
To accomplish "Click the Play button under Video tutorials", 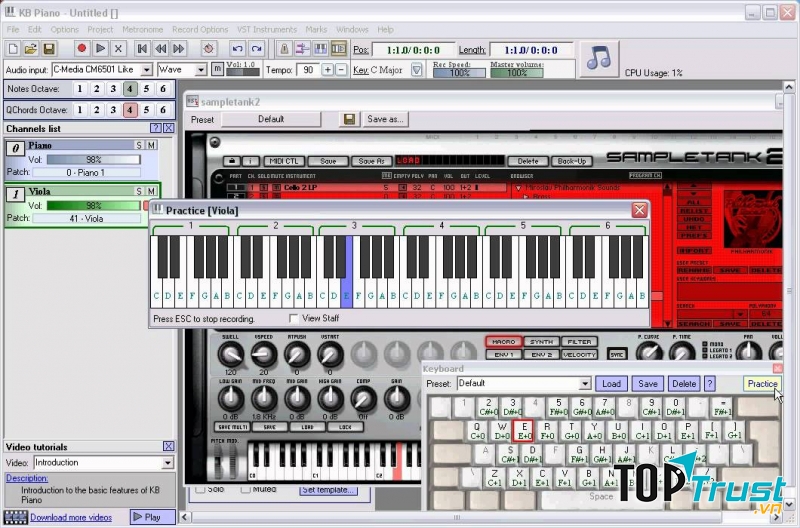I will (x=152, y=517).
